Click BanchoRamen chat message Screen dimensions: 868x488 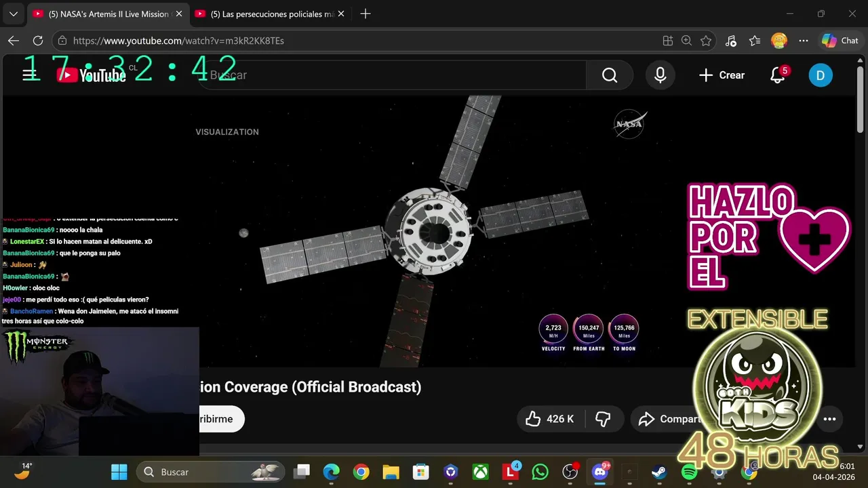(90, 316)
